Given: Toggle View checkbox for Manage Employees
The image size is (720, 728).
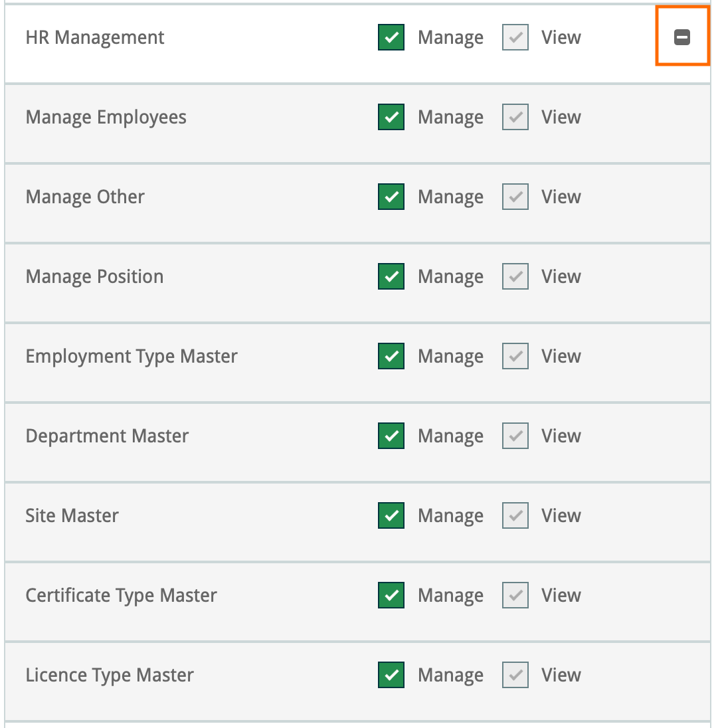Looking at the screenshot, I should (515, 118).
